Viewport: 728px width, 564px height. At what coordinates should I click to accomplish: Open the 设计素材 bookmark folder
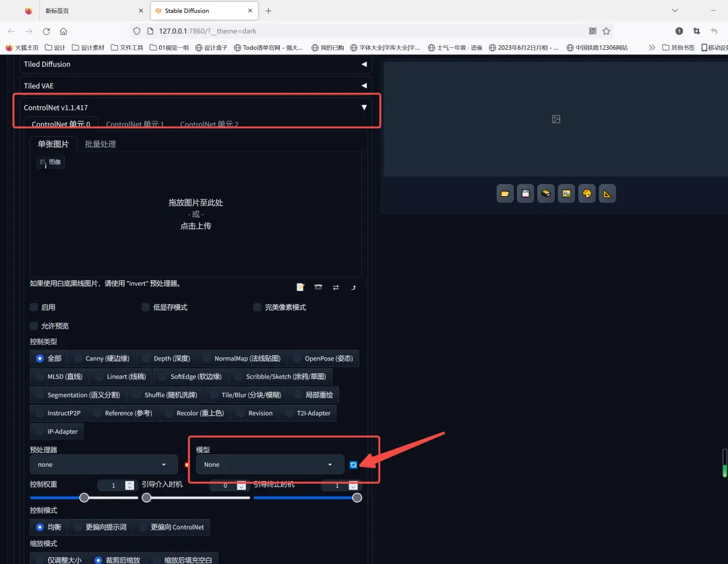(x=88, y=47)
